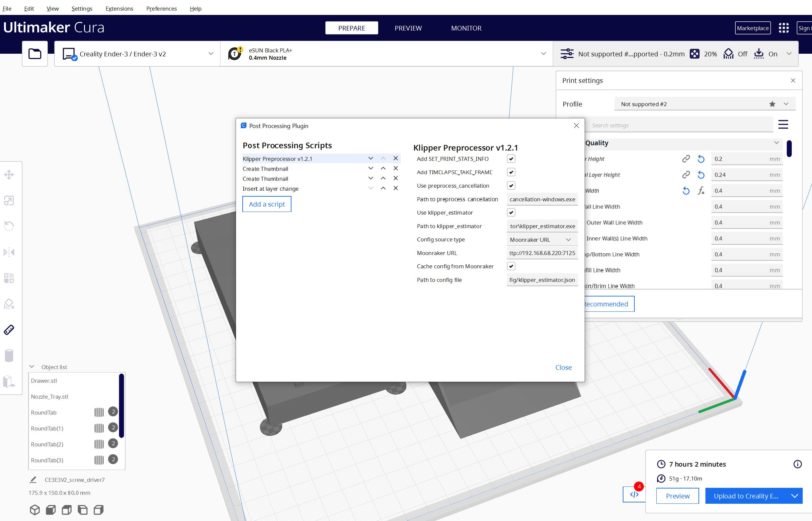Open the Config source type dropdown
This screenshot has width=812, height=521.
coord(542,239)
